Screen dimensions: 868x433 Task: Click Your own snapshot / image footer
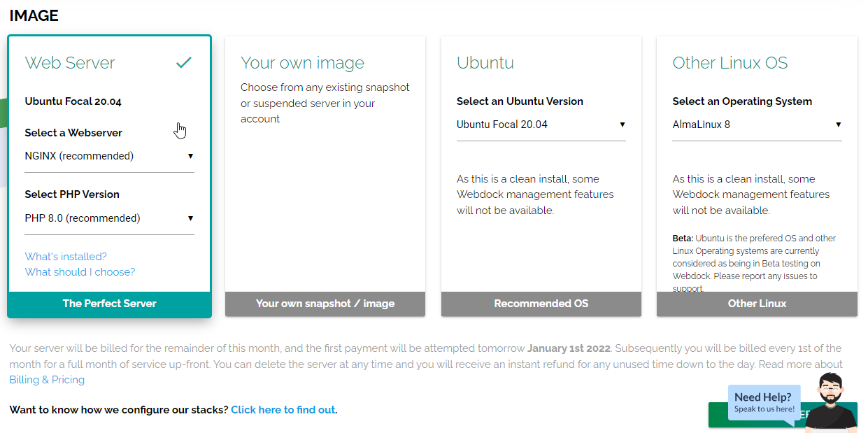point(325,304)
